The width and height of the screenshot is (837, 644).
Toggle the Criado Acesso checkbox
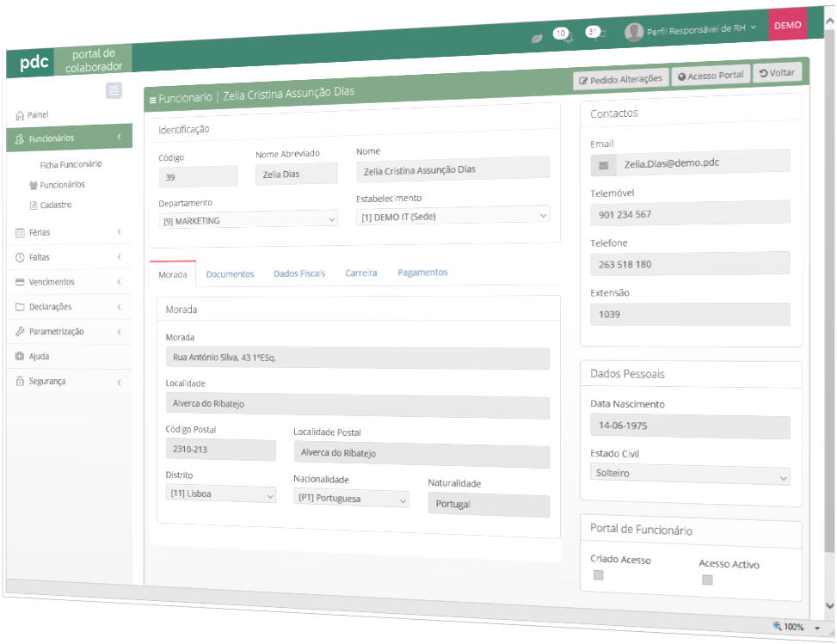click(599, 575)
